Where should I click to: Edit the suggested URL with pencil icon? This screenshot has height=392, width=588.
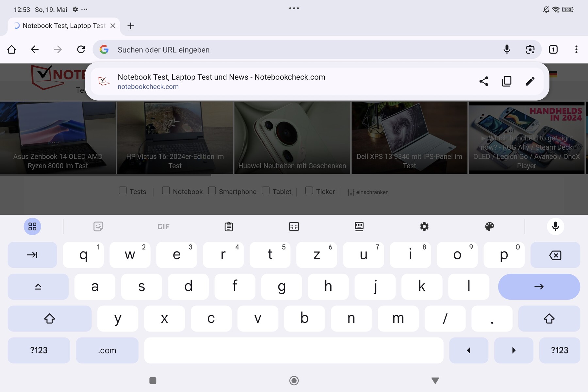tap(530, 81)
